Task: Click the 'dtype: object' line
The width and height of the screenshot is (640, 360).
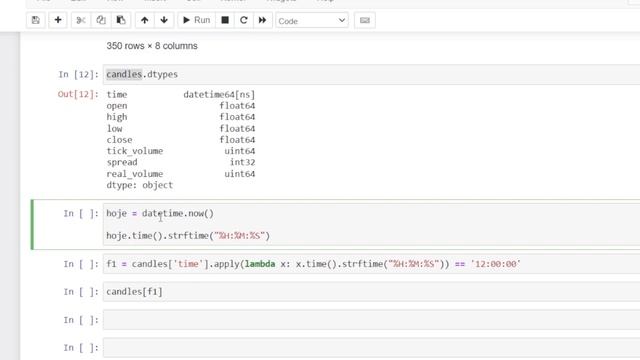Action: pos(140,185)
